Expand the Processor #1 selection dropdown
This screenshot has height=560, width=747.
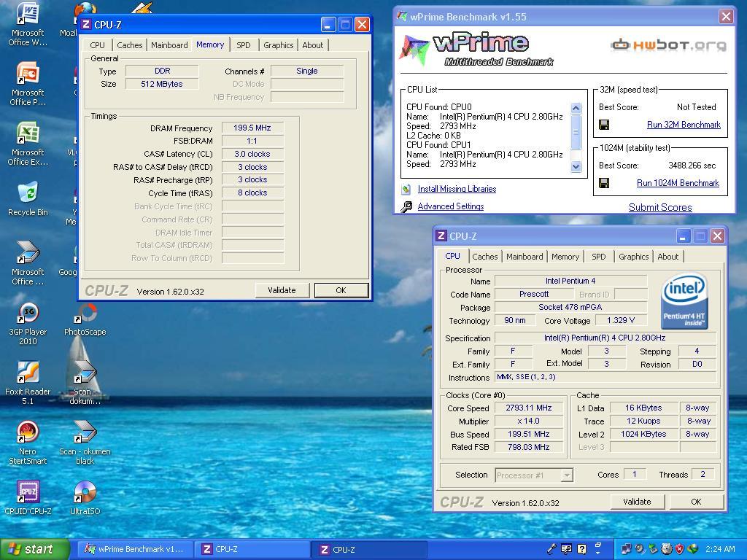click(566, 475)
